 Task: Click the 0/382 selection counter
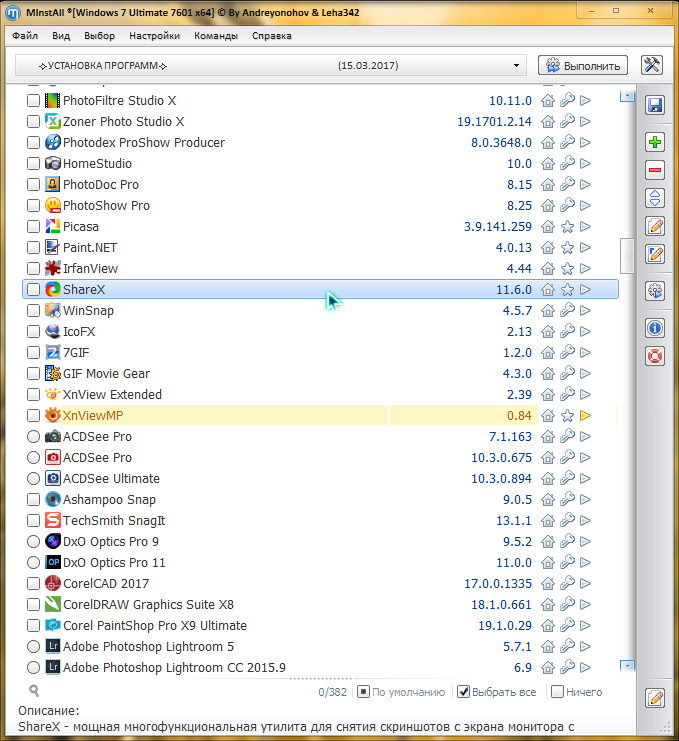pyautogui.click(x=332, y=692)
